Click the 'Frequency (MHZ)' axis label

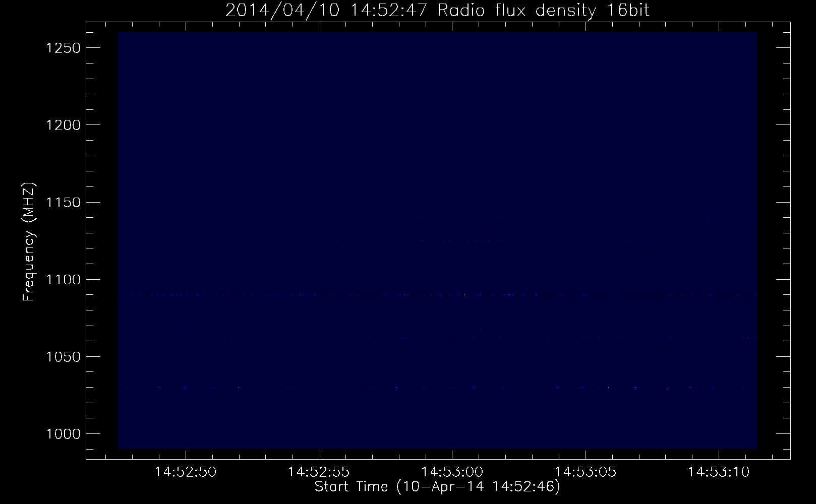click(x=29, y=242)
